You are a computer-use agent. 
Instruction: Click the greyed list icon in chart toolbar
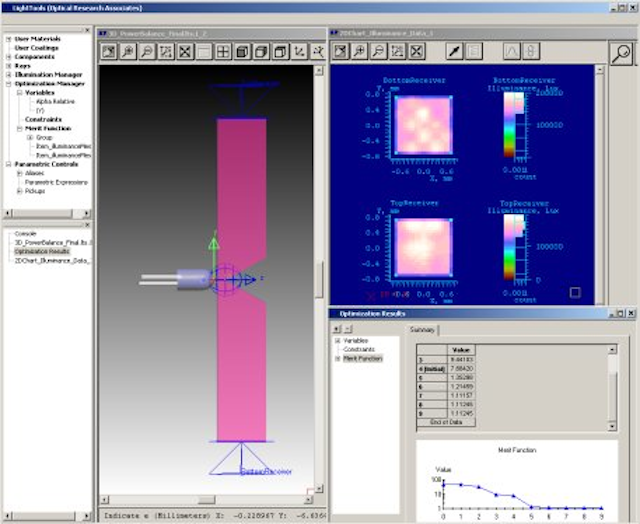(x=473, y=51)
